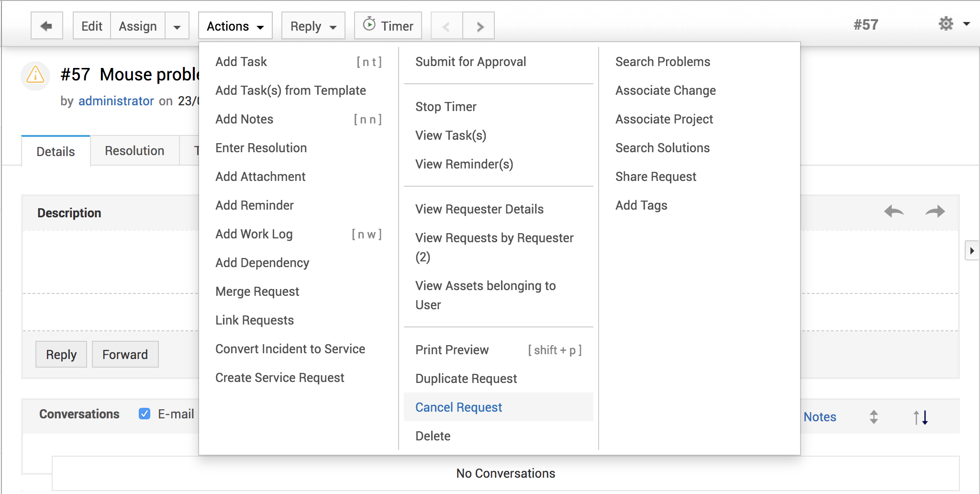Expand the right side panel arrow
Viewport: 980px width, 494px height.
click(971, 250)
